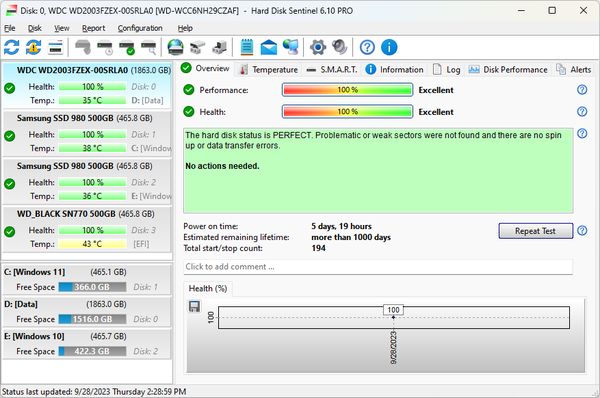Click the globe over disk toolbar icon
Image resolution: width=600 pixels, height=398 pixels.
176,47
